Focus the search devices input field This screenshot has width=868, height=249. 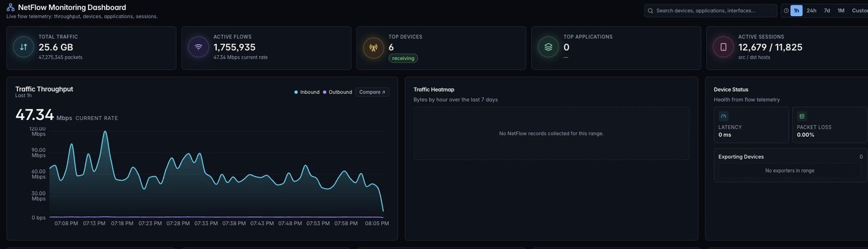coord(711,11)
